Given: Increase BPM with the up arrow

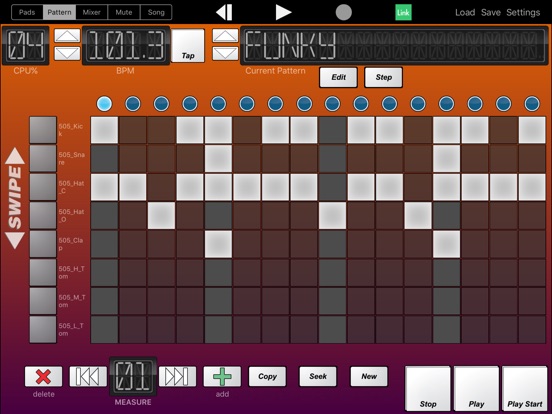Looking at the screenshot, I should [67, 36].
